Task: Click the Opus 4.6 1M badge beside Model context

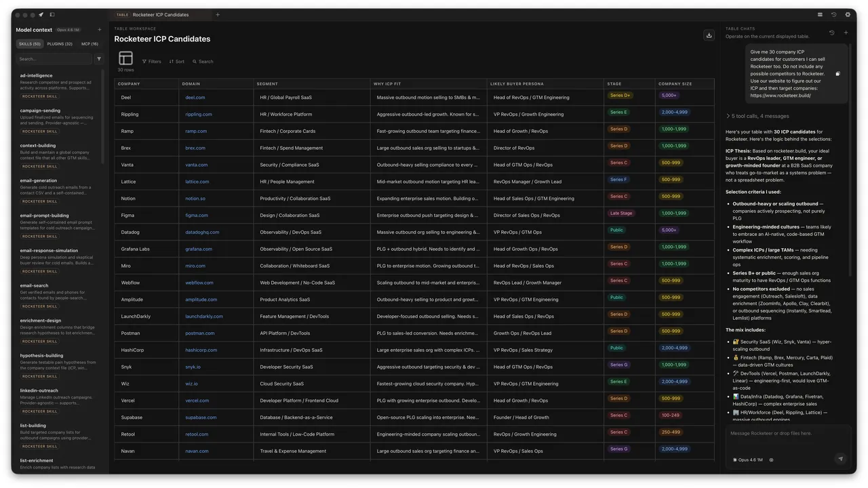Action: pos(68,30)
